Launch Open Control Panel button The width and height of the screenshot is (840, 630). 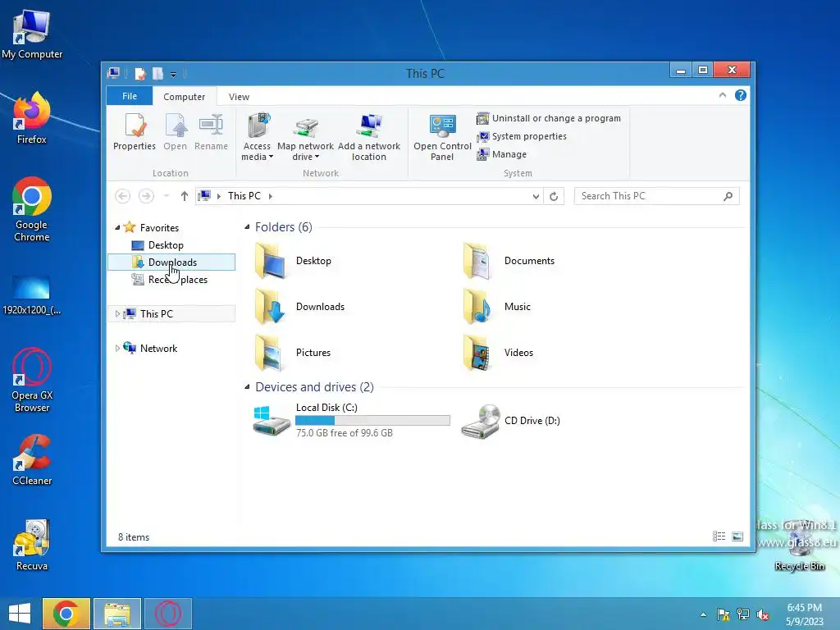pos(442,137)
